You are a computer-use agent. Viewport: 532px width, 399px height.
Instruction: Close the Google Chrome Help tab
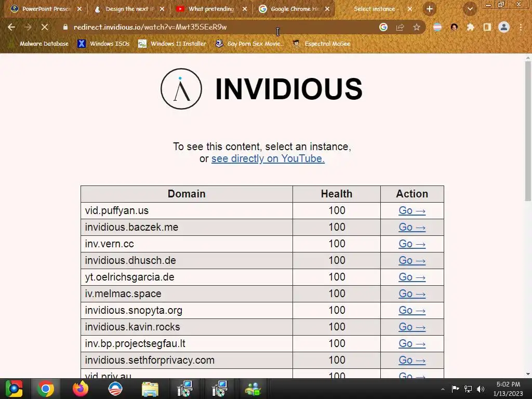pyautogui.click(x=327, y=9)
